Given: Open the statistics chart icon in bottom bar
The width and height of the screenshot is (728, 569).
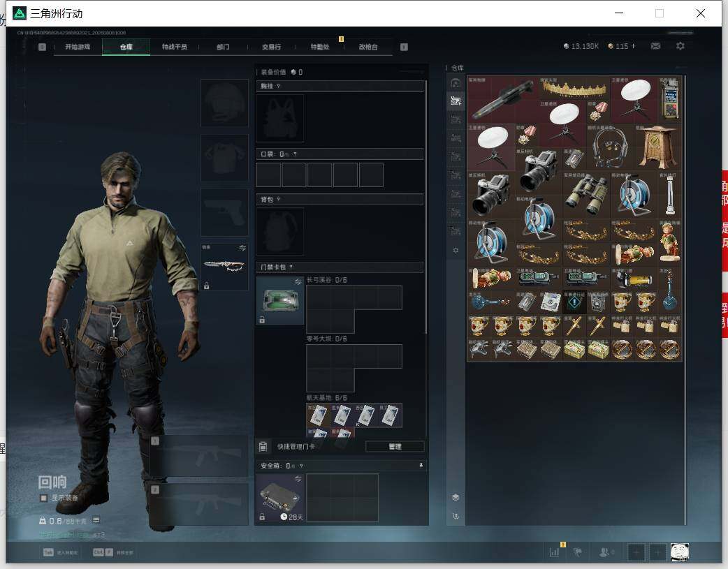Looking at the screenshot, I should point(554,552).
